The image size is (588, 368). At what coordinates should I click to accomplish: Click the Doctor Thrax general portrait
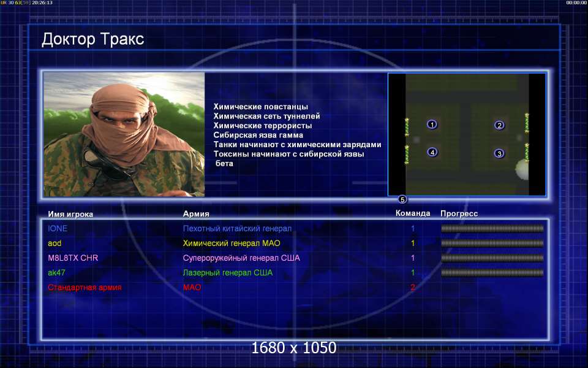(x=124, y=134)
